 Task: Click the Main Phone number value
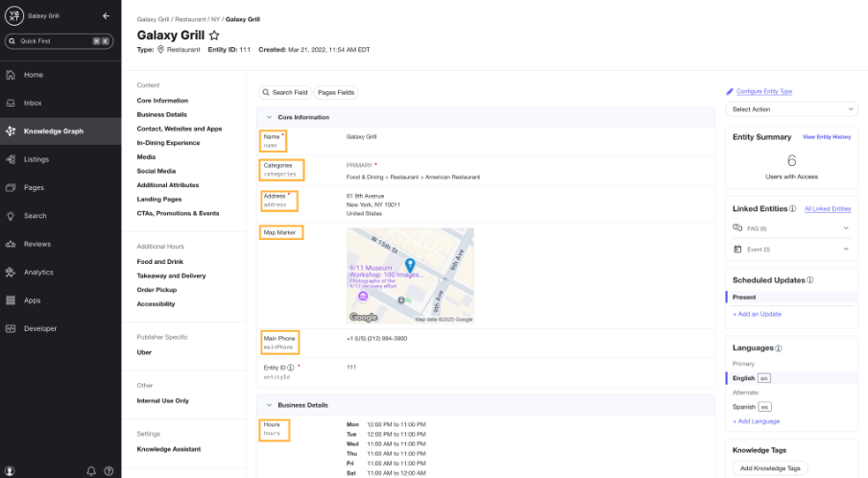click(376, 339)
